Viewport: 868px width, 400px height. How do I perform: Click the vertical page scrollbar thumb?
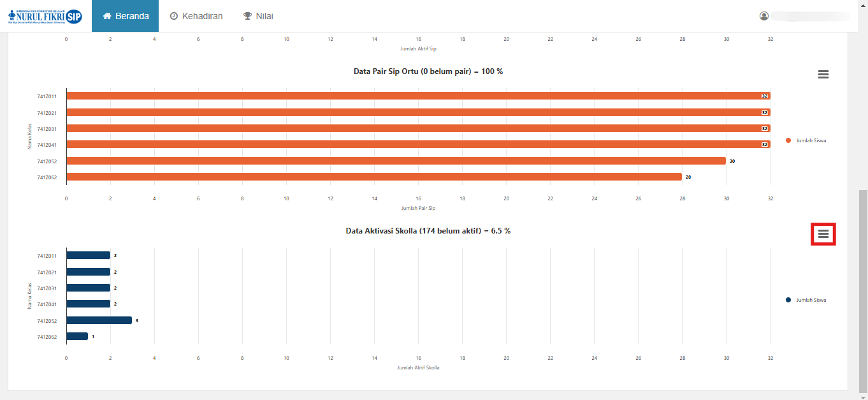[863, 290]
